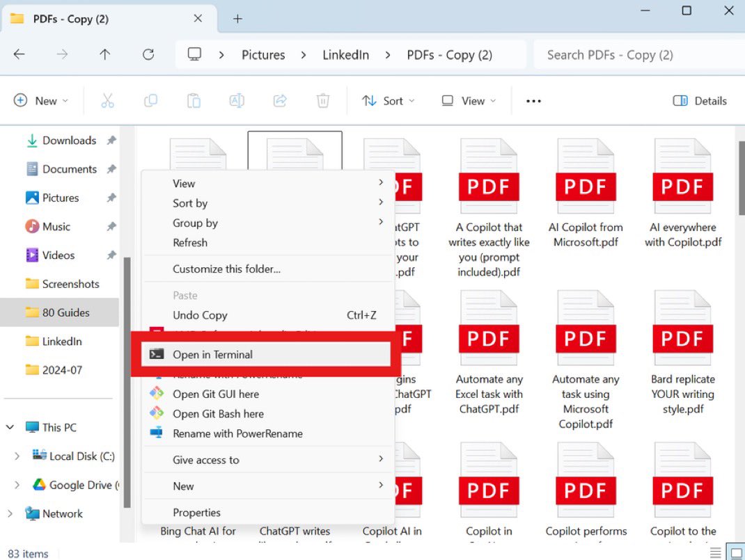Choose Undo Copy from context menu
Screen dimensions: 745x560
click(268, 315)
